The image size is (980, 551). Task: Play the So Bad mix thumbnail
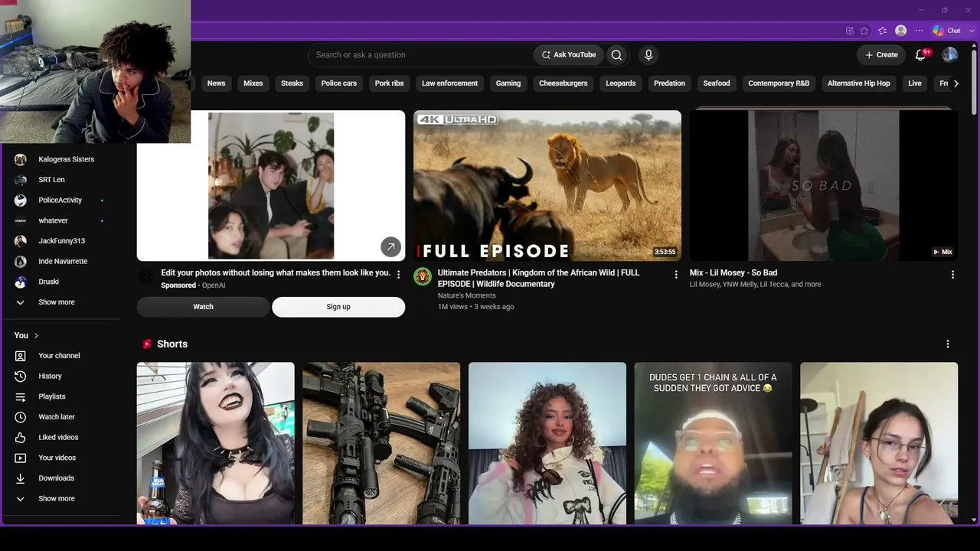(824, 186)
